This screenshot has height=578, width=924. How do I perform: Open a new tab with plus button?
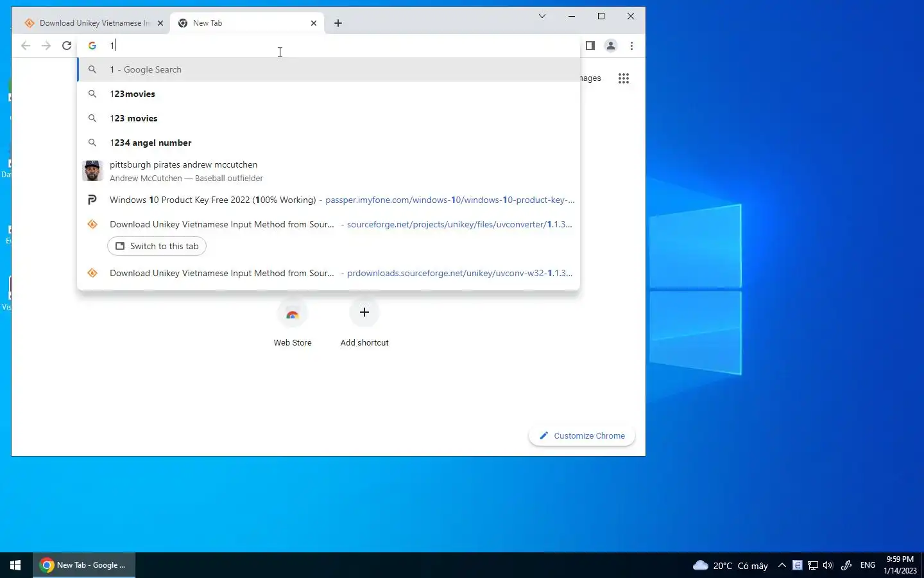(338, 23)
